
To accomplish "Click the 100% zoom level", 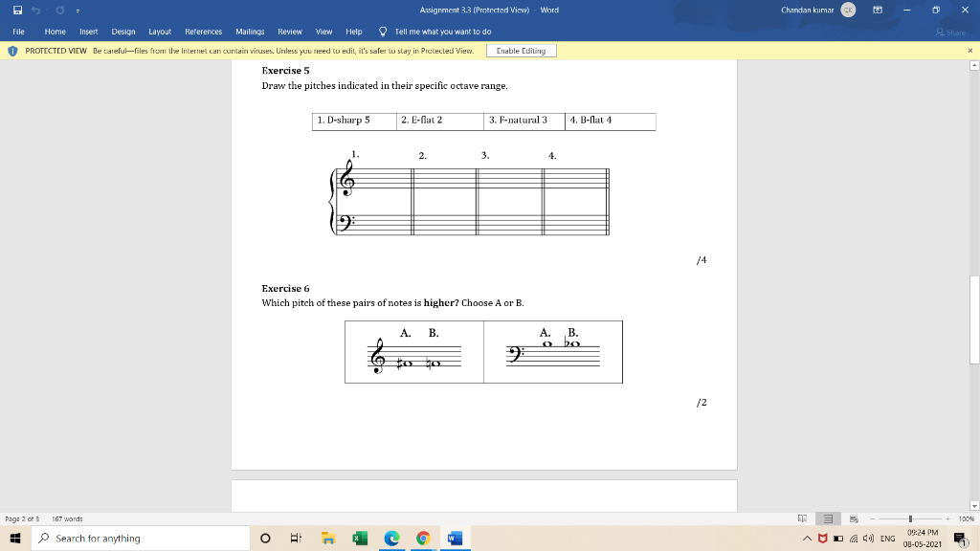I will 967,518.
